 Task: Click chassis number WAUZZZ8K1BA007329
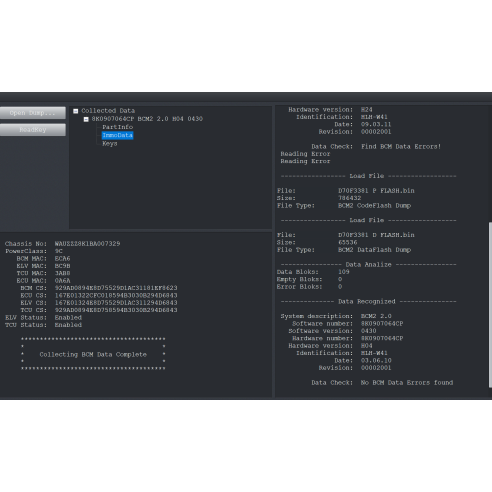[87, 244]
